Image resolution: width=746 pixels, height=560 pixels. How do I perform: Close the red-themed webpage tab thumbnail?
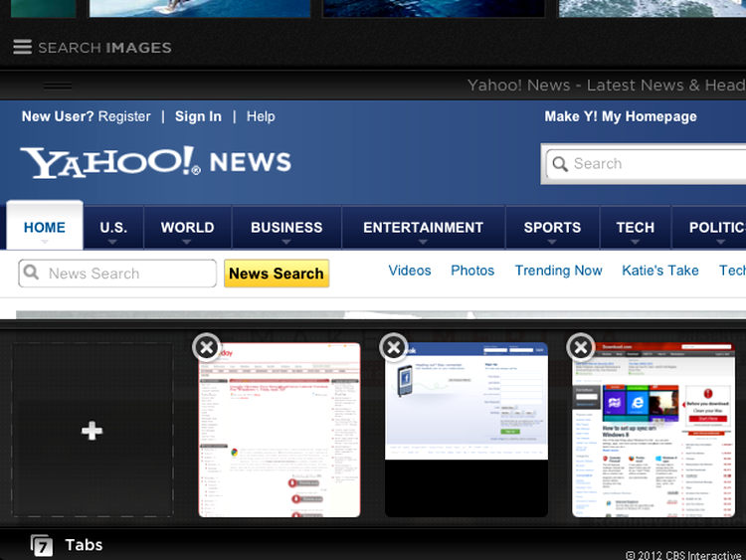coord(207,348)
